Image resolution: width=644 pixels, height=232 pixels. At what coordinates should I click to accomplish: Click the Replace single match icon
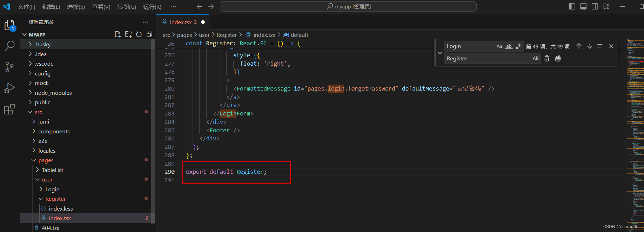pyautogui.click(x=547, y=59)
